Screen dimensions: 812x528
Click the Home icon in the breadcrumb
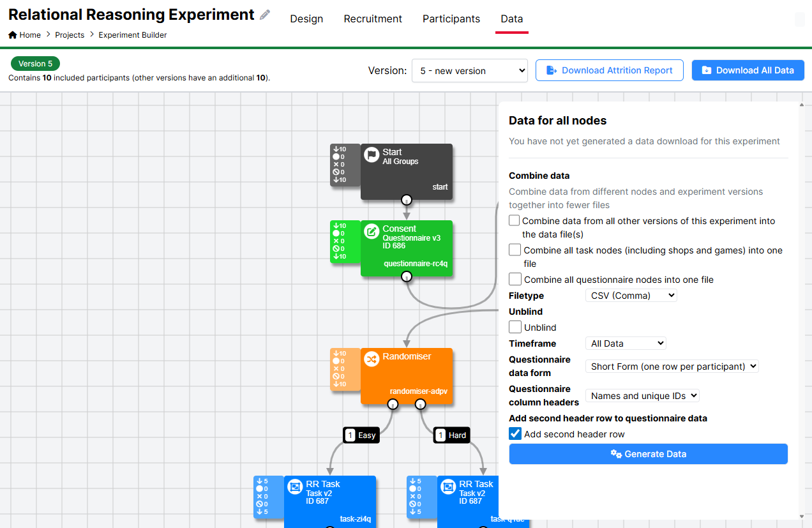(13, 35)
